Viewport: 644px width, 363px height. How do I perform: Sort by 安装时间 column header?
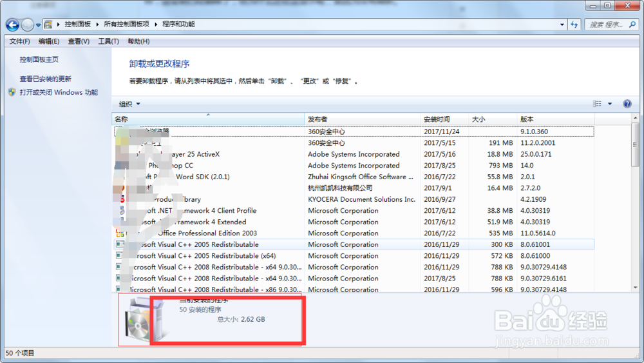[x=444, y=119]
